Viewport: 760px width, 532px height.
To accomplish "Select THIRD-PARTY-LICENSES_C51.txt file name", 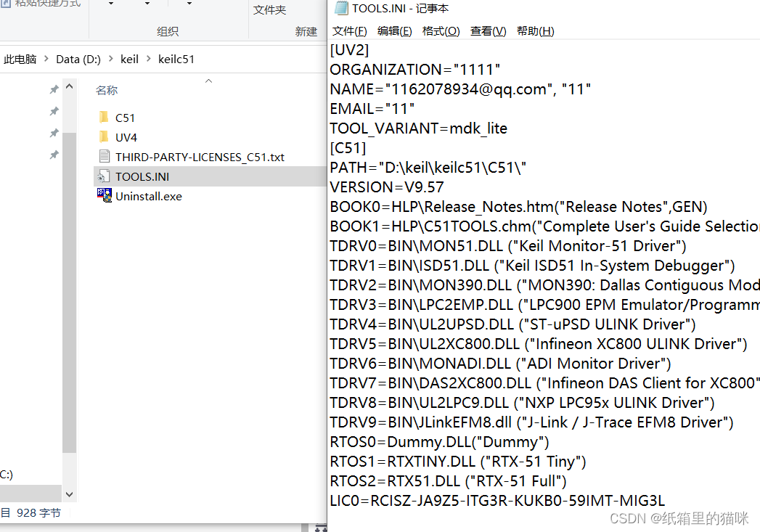I will point(200,157).
